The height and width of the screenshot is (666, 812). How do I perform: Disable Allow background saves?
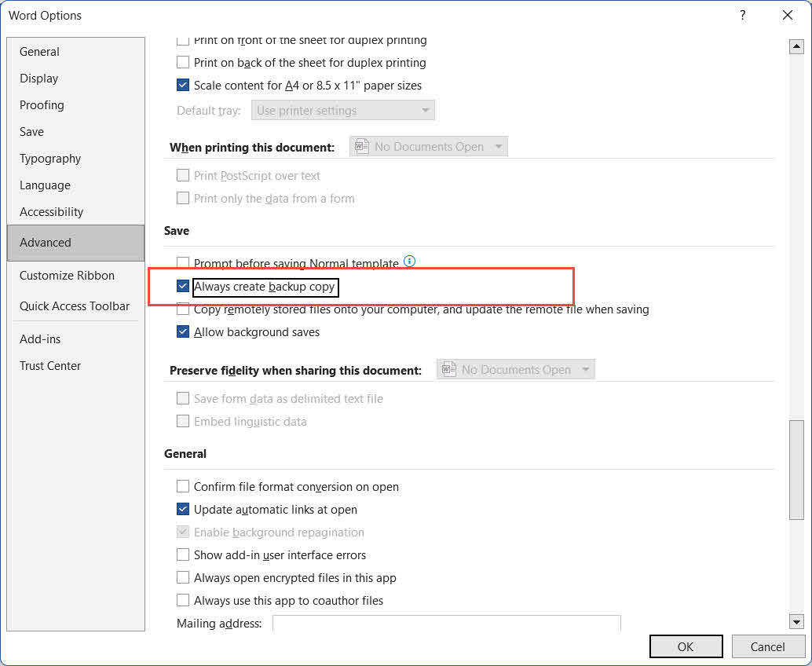coord(183,332)
